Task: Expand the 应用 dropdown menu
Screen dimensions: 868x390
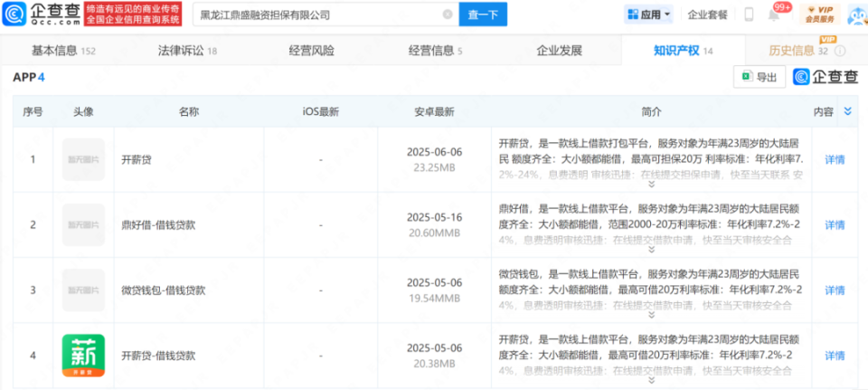Action: pyautogui.click(x=649, y=14)
